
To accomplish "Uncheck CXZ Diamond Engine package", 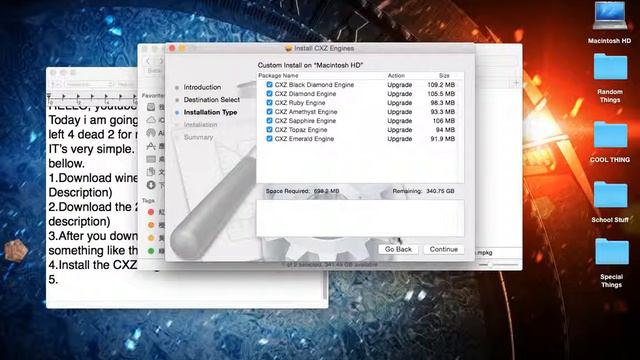I will (x=269, y=93).
